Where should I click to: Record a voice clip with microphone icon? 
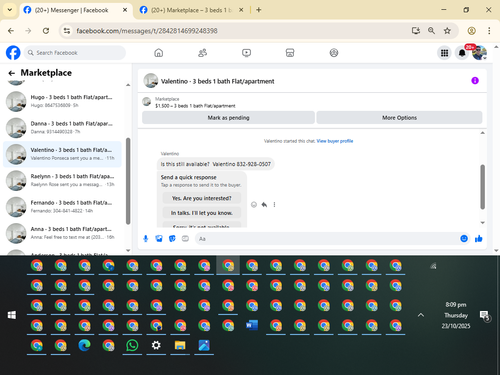tap(145, 238)
